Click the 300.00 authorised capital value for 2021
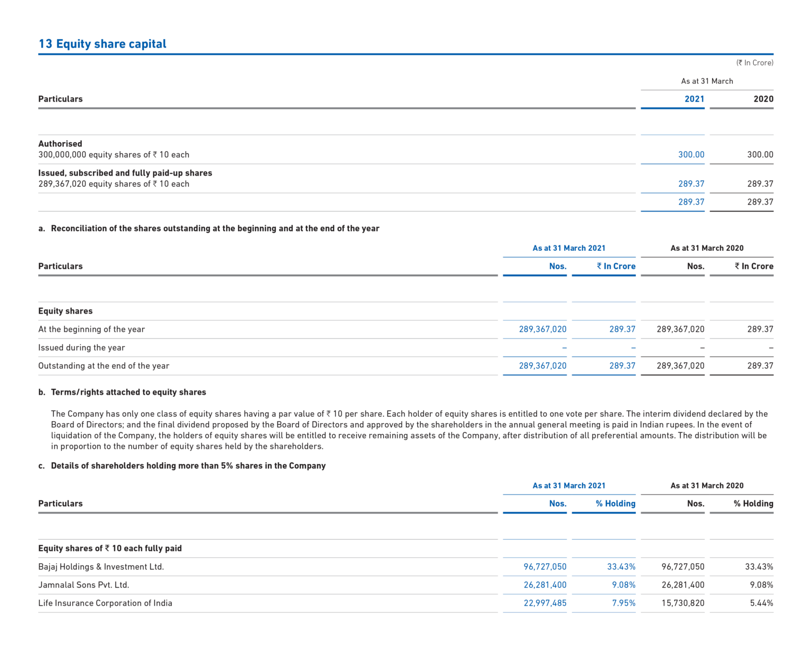The image size is (812, 649). coord(691,154)
